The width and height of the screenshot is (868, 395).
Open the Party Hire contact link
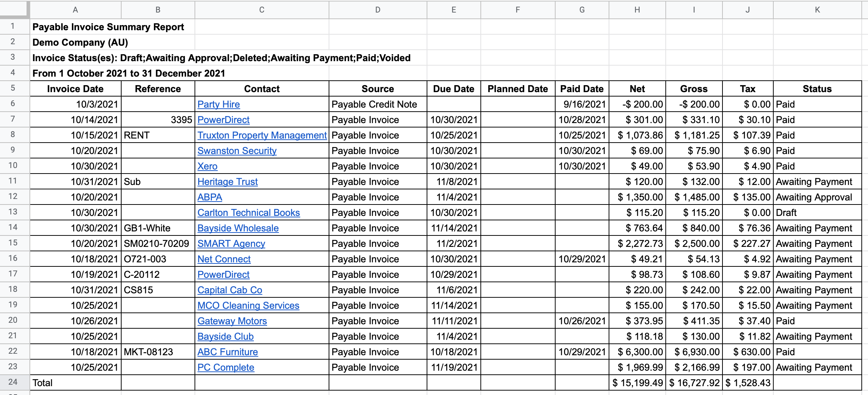coord(218,104)
